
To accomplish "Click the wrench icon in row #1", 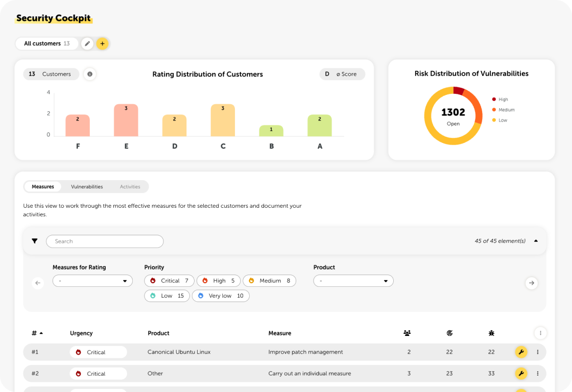I will tap(520, 352).
